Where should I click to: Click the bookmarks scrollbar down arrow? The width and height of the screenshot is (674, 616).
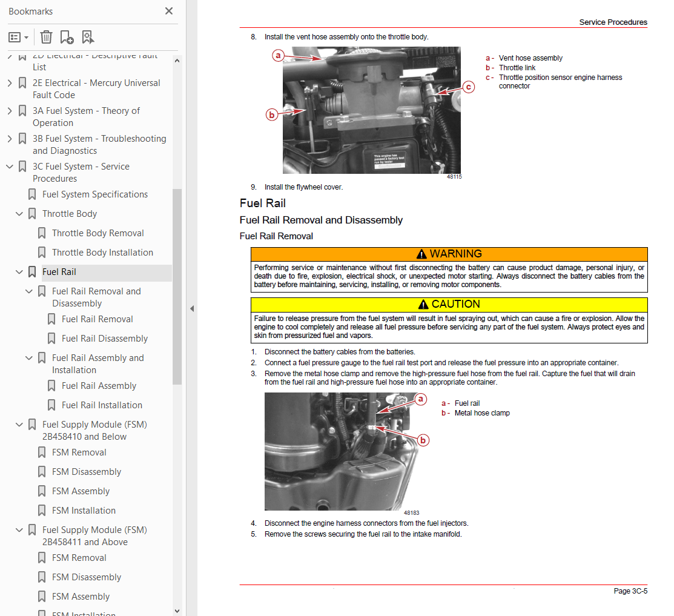coord(177,611)
